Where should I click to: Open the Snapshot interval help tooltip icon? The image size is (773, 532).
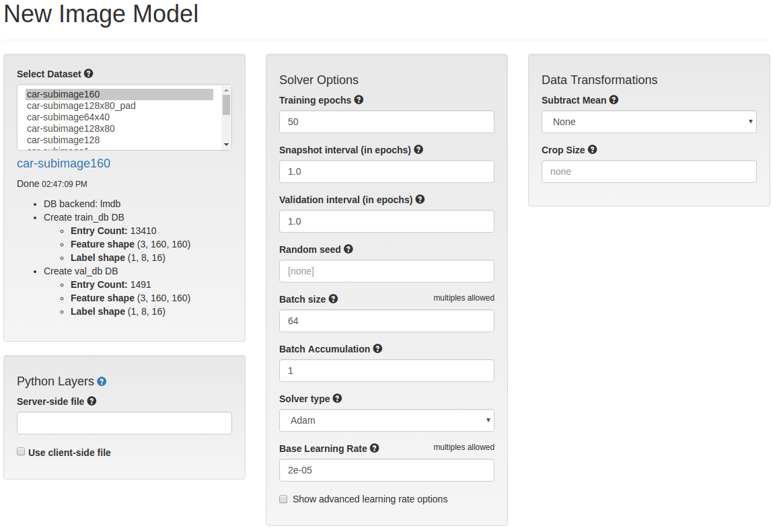tap(418, 149)
